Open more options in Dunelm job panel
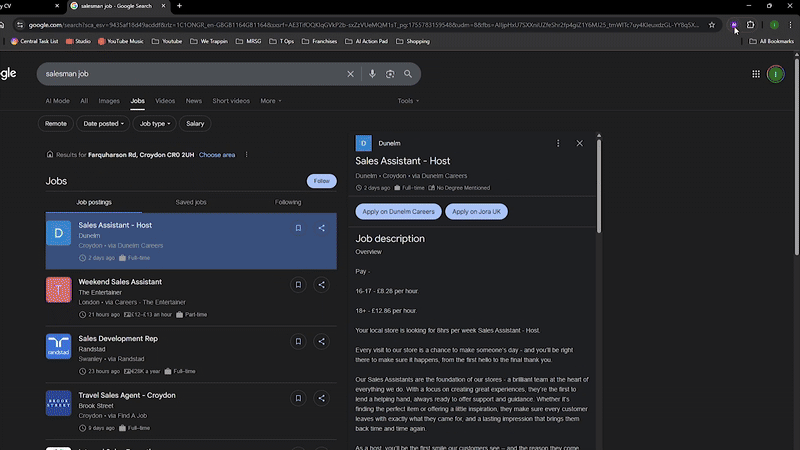 point(558,144)
